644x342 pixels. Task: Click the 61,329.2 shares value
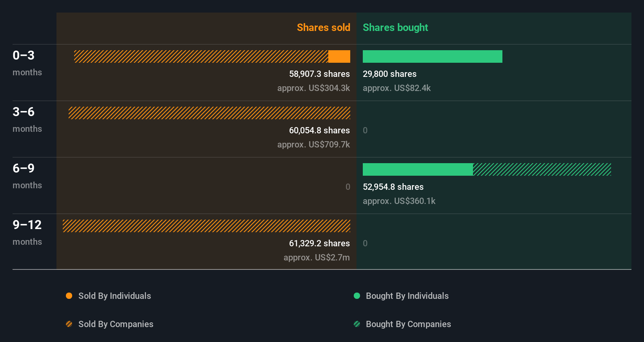pos(319,243)
